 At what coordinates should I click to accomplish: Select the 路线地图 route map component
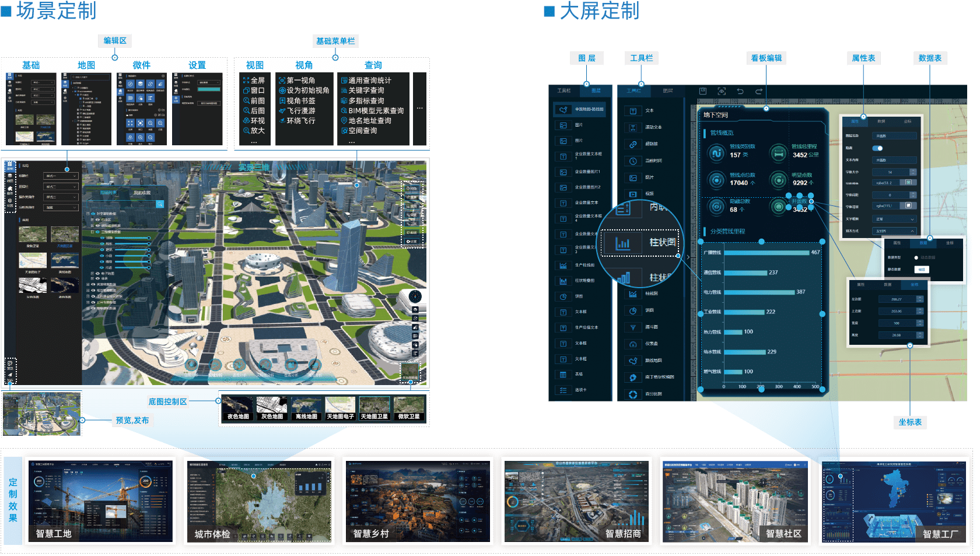(633, 361)
